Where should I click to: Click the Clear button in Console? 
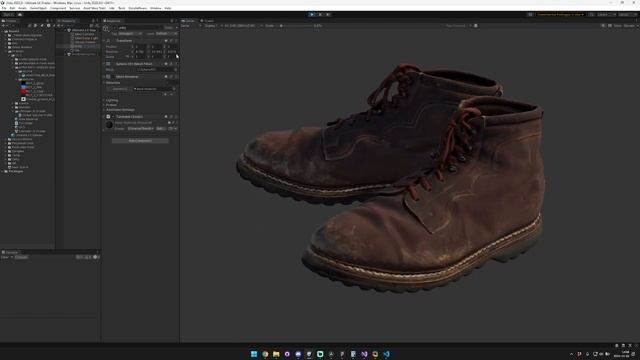point(5,257)
